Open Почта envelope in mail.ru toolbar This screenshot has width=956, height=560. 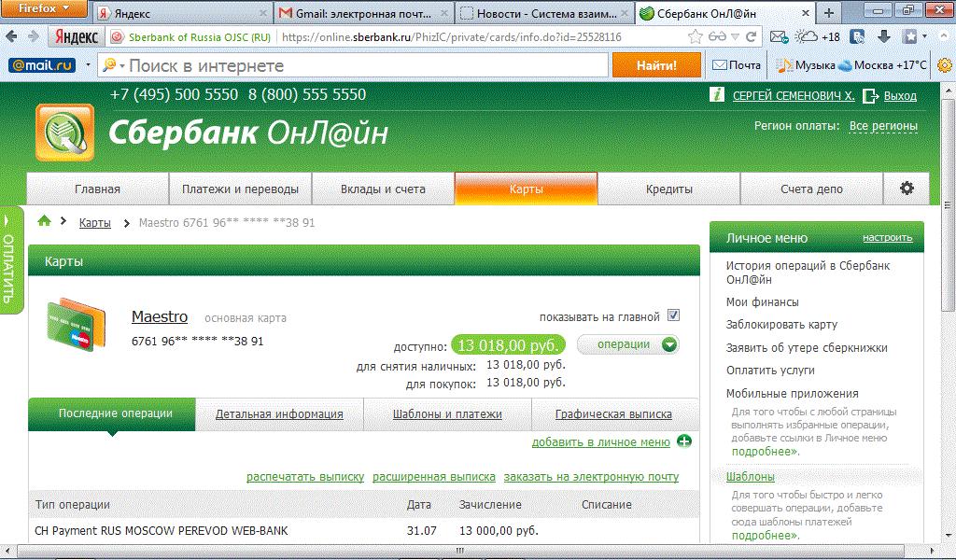click(x=737, y=65)
